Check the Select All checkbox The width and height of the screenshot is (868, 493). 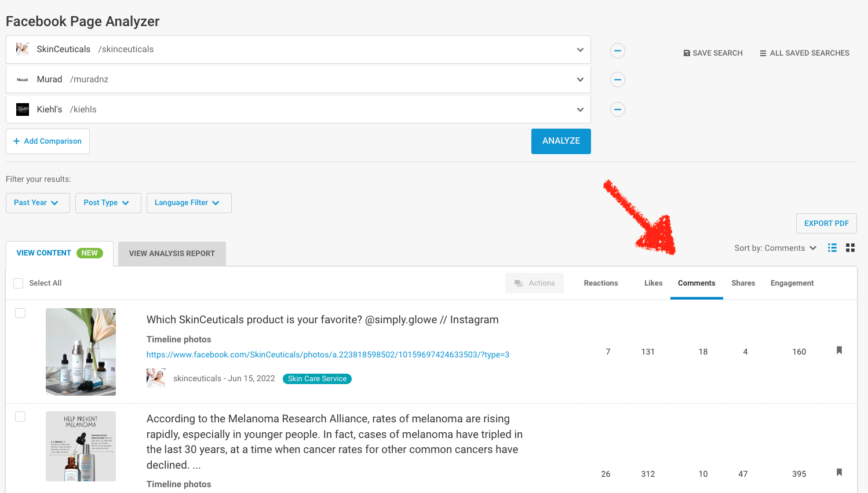coord(18,283)
